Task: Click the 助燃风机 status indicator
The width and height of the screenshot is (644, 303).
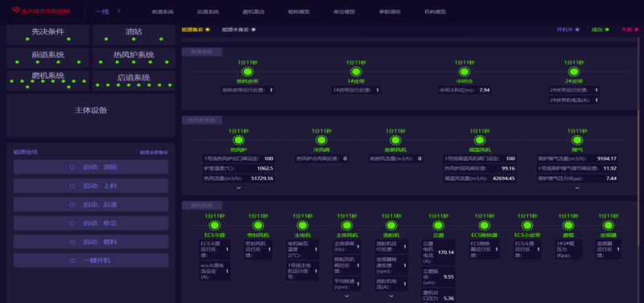Action: (395, 140)
